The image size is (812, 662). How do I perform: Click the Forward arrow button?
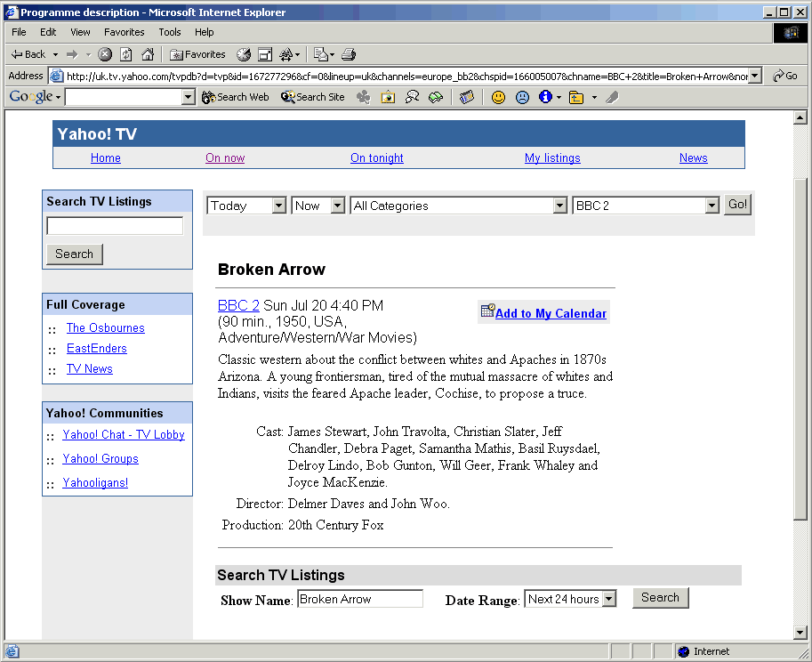(72, 54)
